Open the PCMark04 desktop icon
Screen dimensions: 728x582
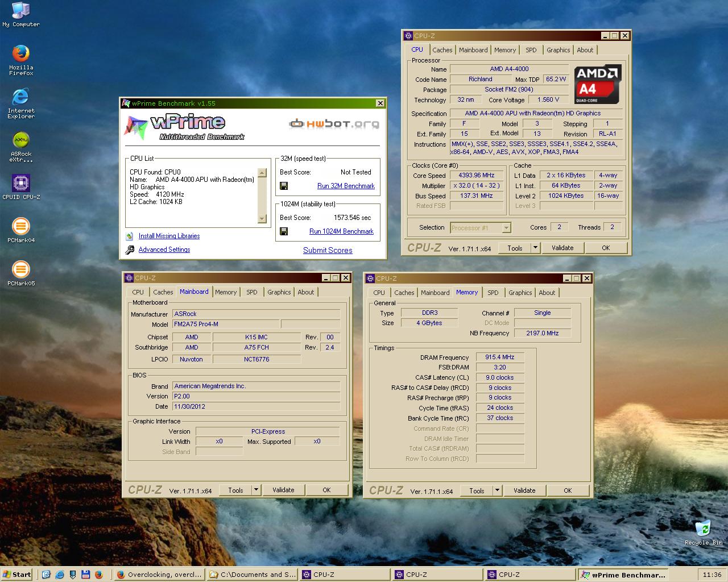tap(21, 230)
